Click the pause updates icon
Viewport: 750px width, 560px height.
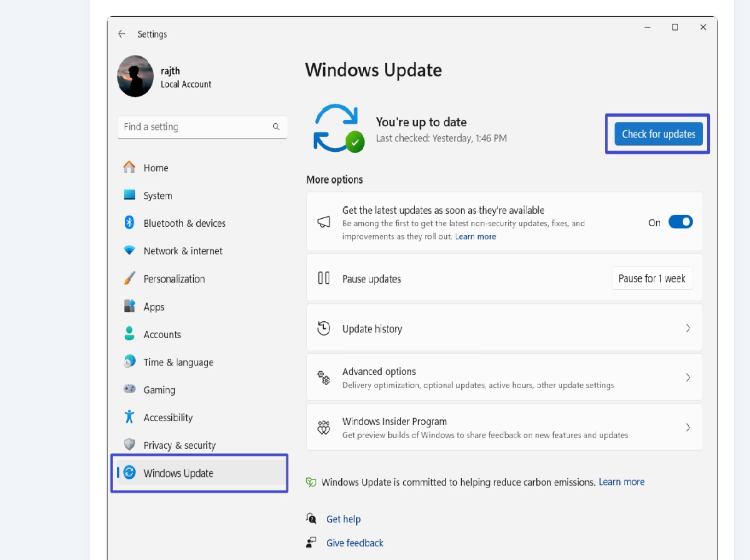[x=323, y=278]
